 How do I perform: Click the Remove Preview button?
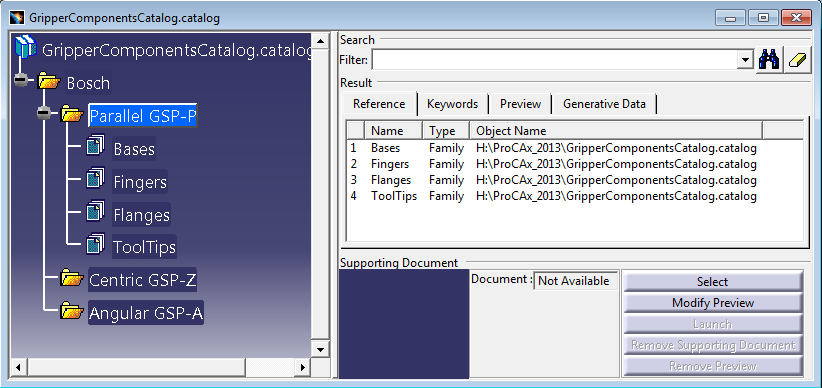(712, 366)
